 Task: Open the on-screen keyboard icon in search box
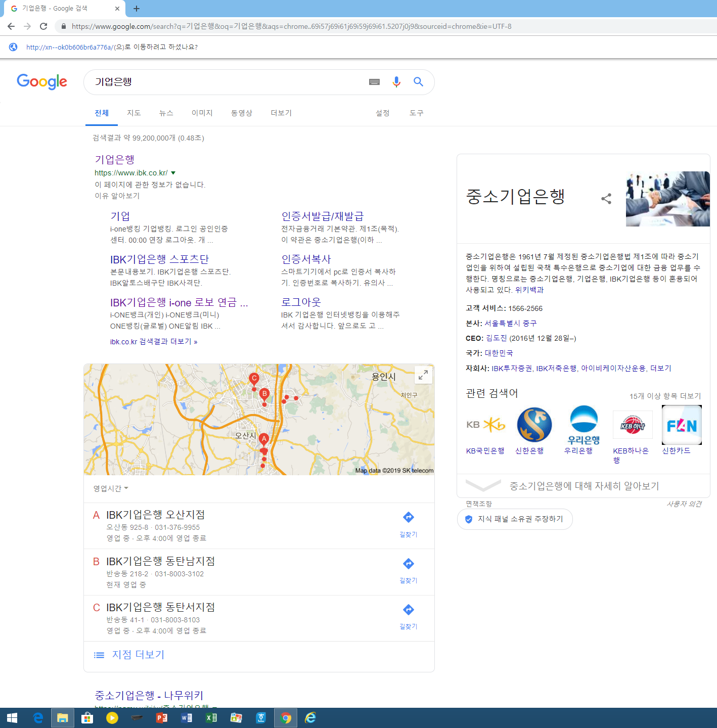[374, 82]
